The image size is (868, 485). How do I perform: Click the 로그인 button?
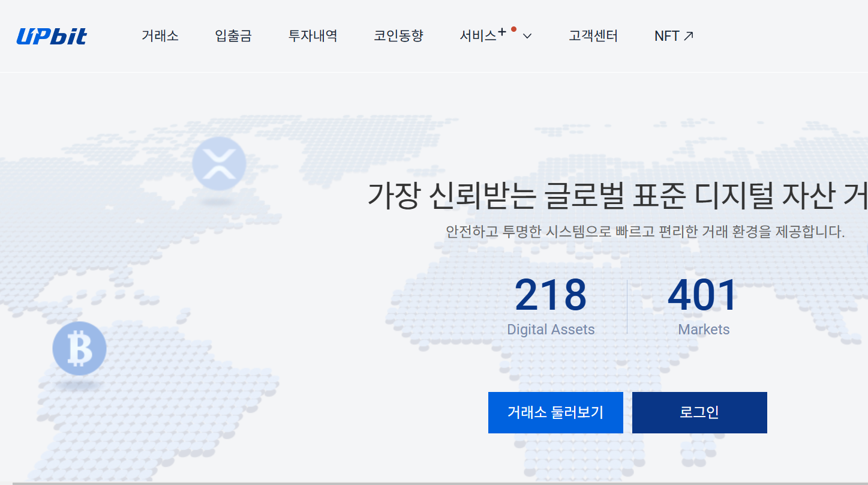[699, 412]
